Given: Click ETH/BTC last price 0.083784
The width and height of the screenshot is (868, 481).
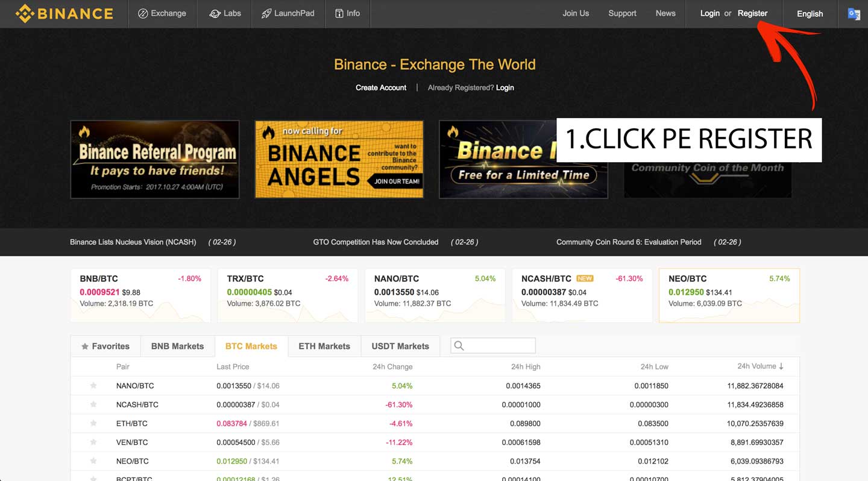Looking at the screenshot, I should click(x=231, y=423).
